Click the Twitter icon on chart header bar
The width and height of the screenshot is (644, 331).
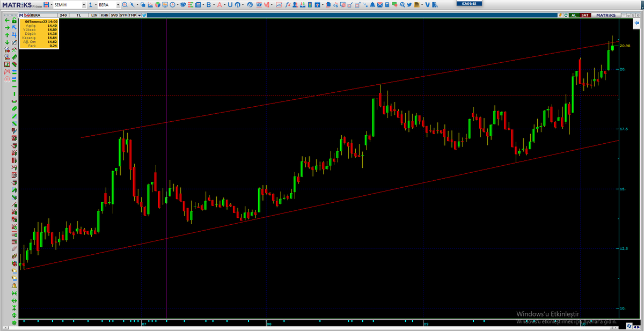144,15
